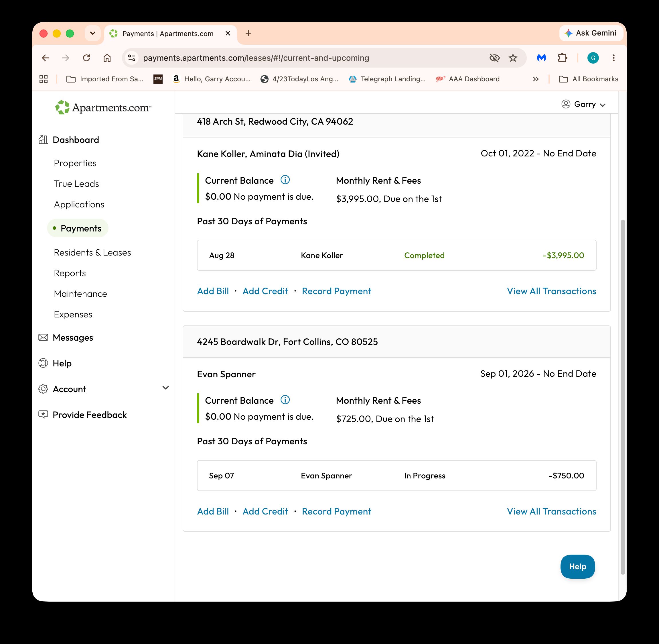Click Add Bill for 418 Arch St lease
The width and height of the screenshot is (659, 644).
213,291
